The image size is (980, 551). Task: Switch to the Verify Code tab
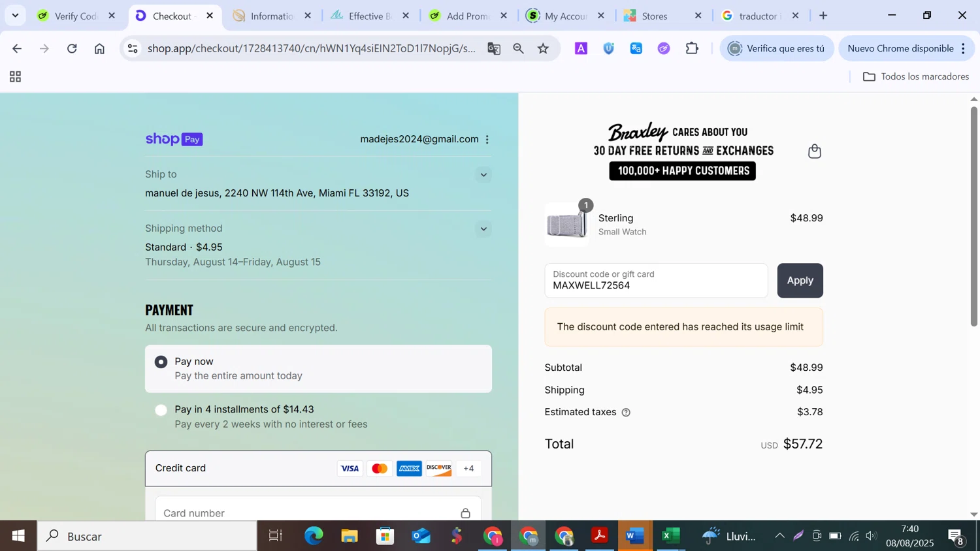click(77, 16)
